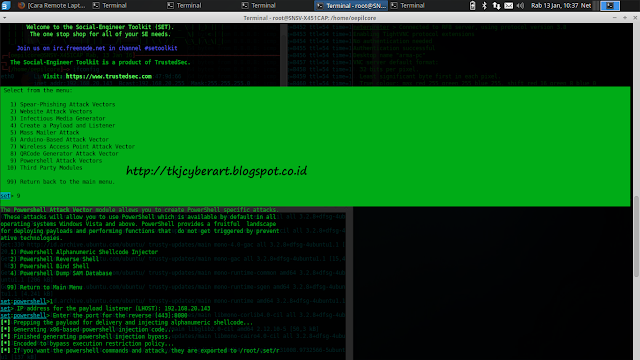Click 'Powershell Reverse Shell' option line

pos(54,259)
